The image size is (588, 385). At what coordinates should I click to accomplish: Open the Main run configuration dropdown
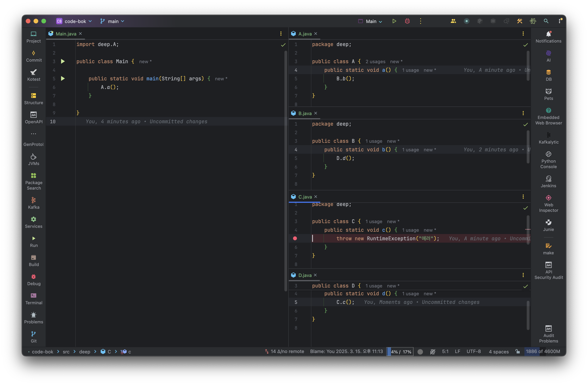[x=371, y=21]
